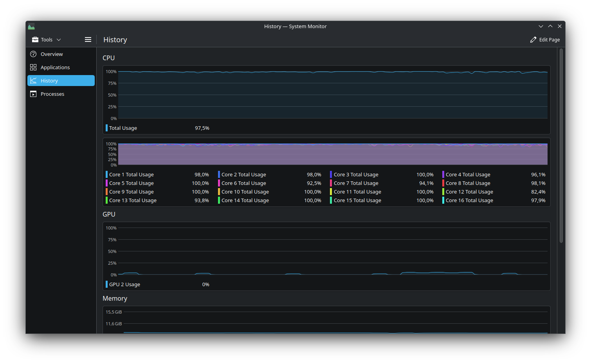The width and height of the screenshot is (591, 364).
Task: Click the Applications grid icon
Action: 33,67
